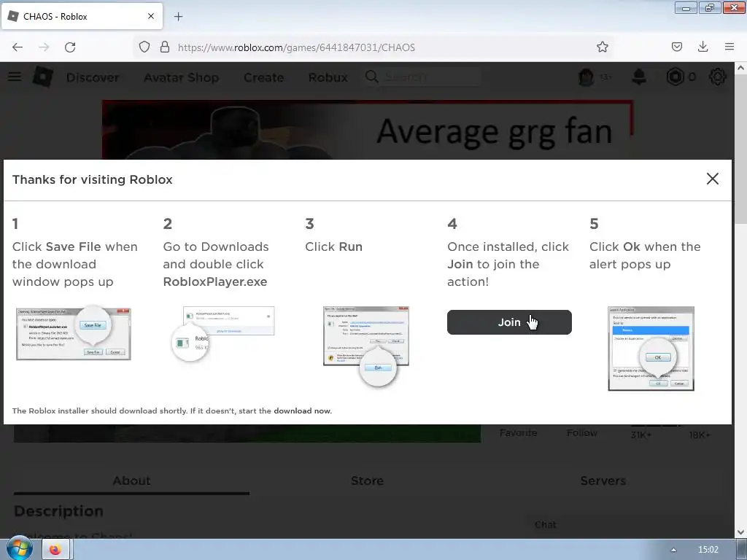
Task: Minimize the Firefox window
Action: pos(686,8)
